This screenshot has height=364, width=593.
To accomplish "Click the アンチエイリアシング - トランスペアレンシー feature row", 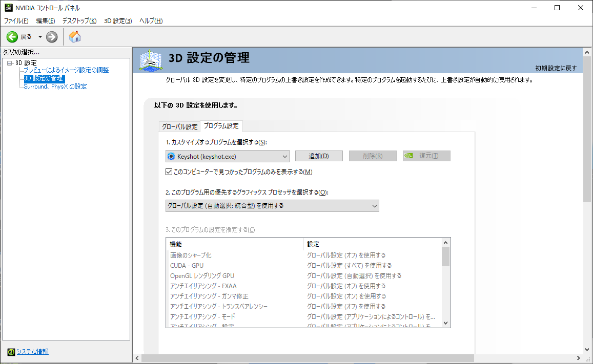I will [x=304, y=307].
